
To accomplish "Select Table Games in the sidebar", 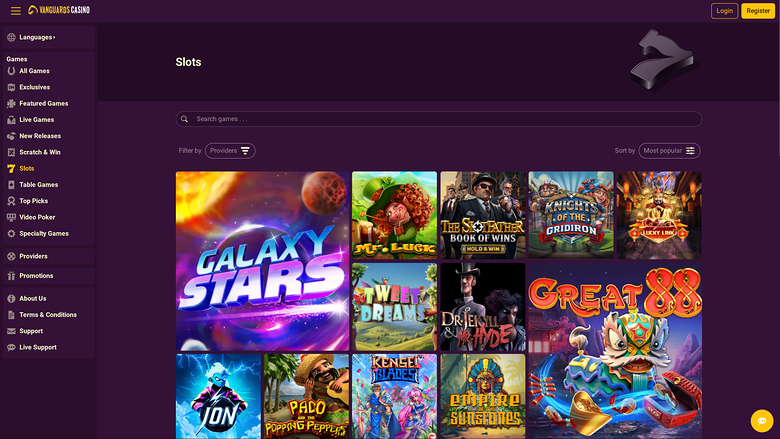I will pos(38,185).
